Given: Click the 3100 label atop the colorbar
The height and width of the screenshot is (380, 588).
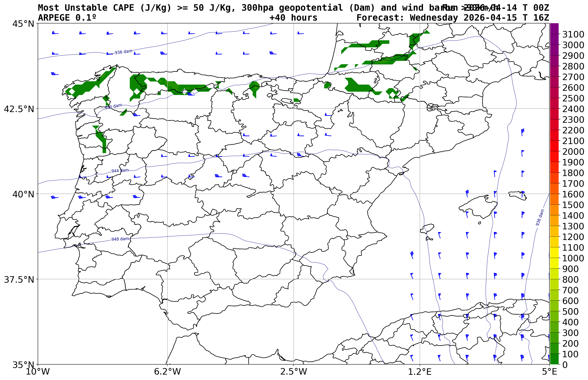Looking at the screenshot, I should (573, 34).
